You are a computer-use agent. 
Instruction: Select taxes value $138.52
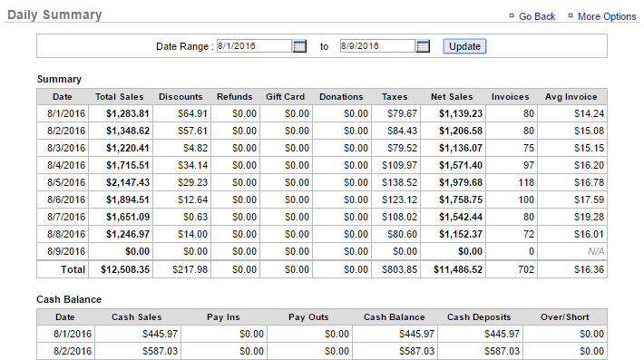(x=400, y=182)
